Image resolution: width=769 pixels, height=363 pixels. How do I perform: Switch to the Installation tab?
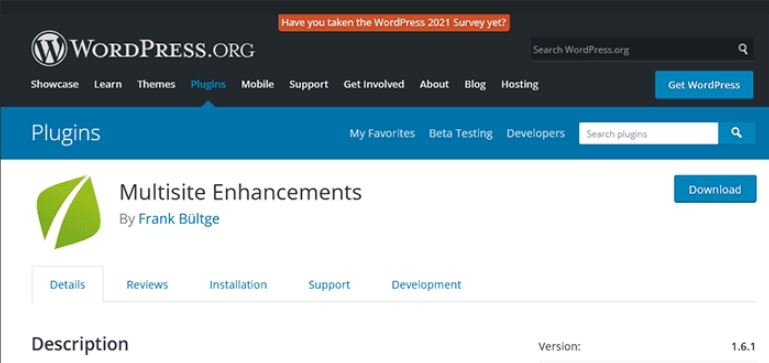(x=238, y=285)
